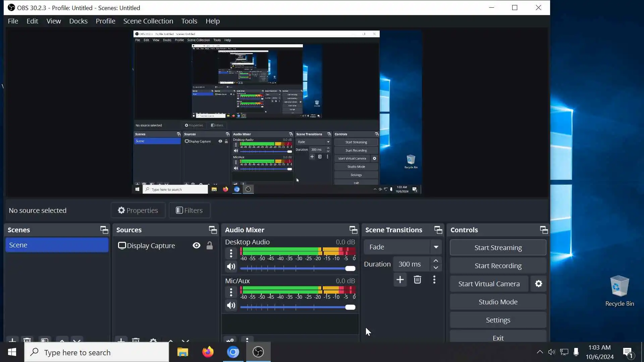The width and height of the screenshot is (644, 362).
Task: Open Desktop Audio three-dot options menu
Action: click(x=231, y=254)
